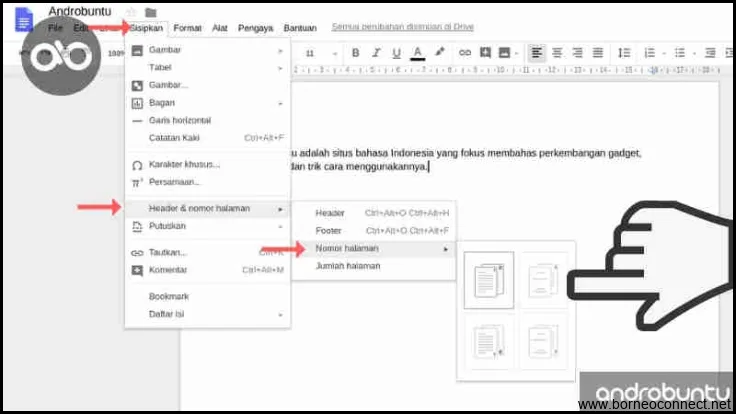Open the Bantuan menu
Screen dimensions: 736x414
[300, 28]
